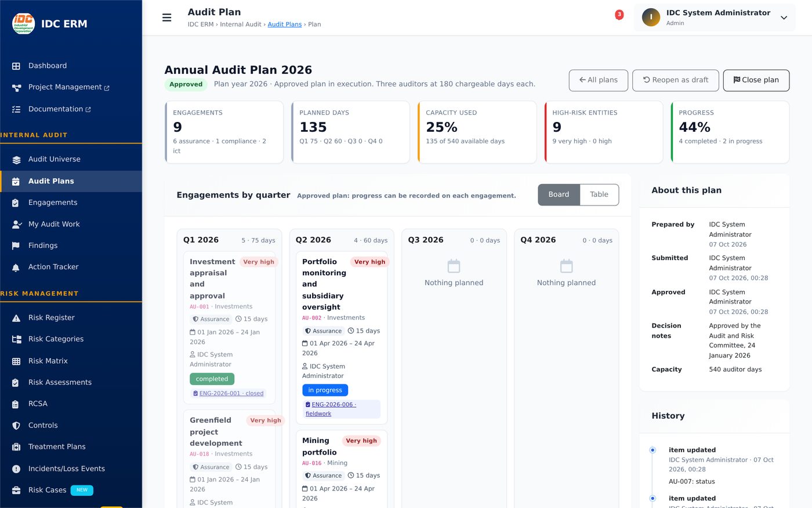Click the Incidents/Loss Events alert icon
812x508 pixels.
(x=16, y=469)
